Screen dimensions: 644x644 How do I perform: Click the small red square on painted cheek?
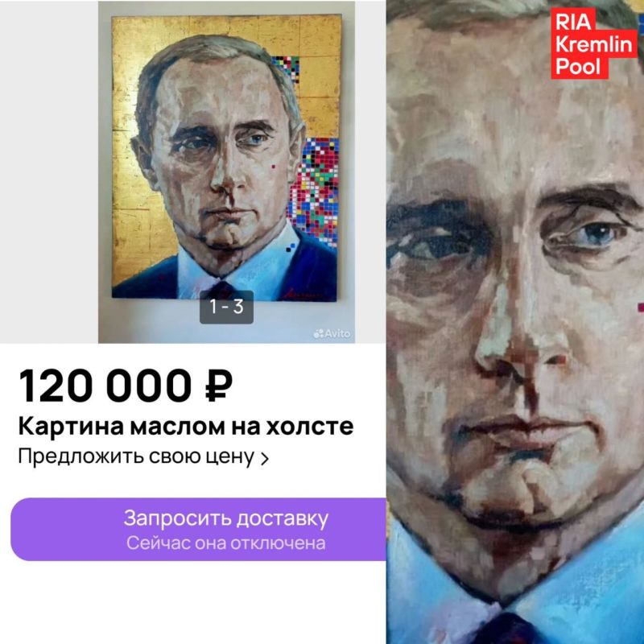[273, 167]
